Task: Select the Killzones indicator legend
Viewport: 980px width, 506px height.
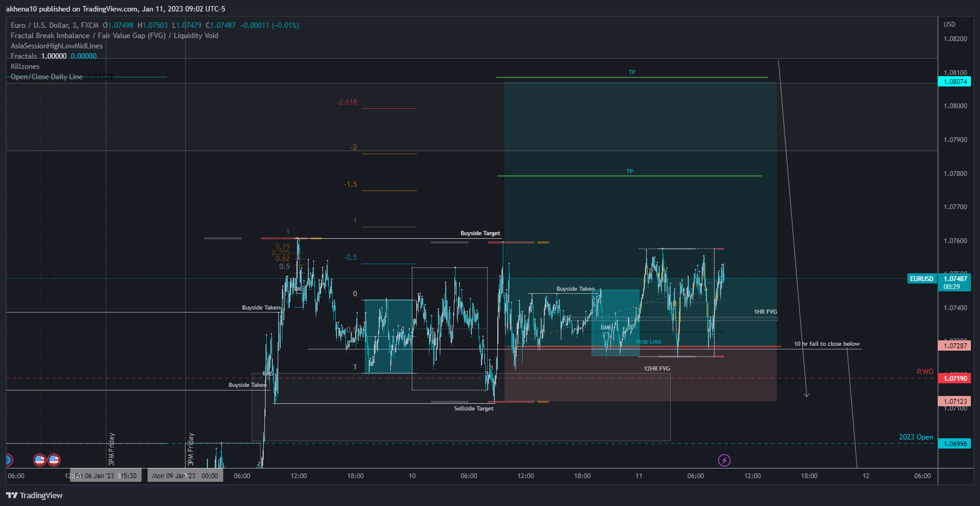Action: coord(25,66)
